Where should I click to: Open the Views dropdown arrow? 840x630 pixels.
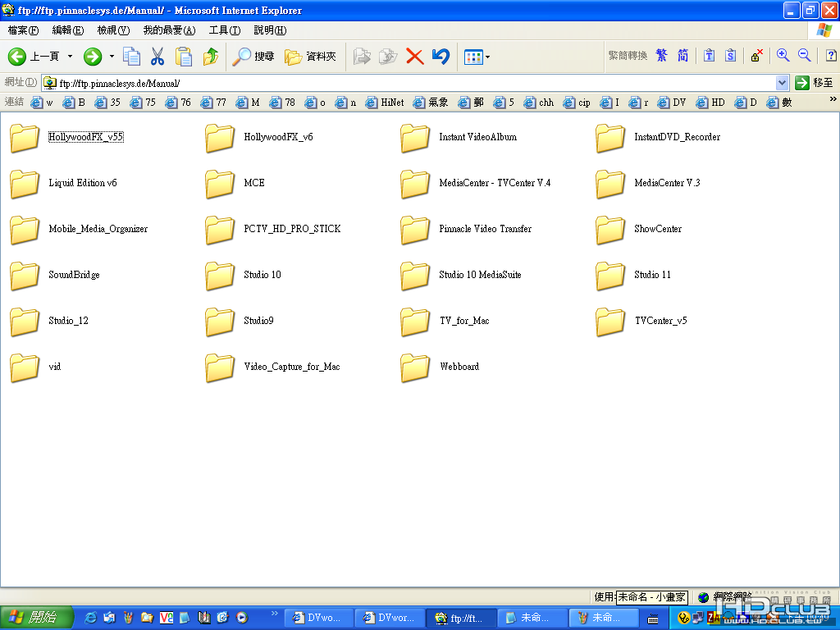coord(487,57)
